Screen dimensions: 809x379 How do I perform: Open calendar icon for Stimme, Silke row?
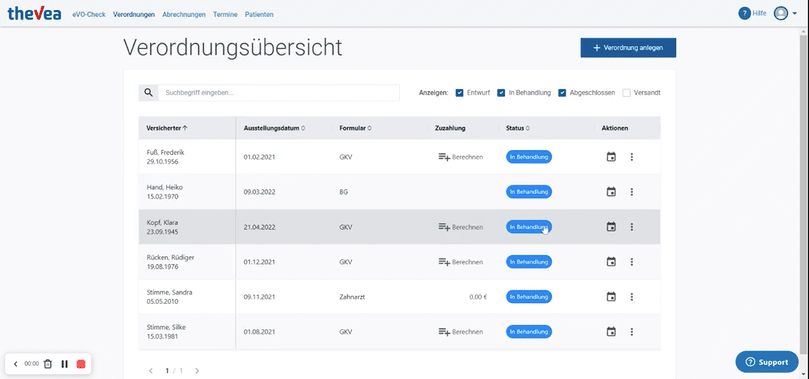(x=611, y=332)
